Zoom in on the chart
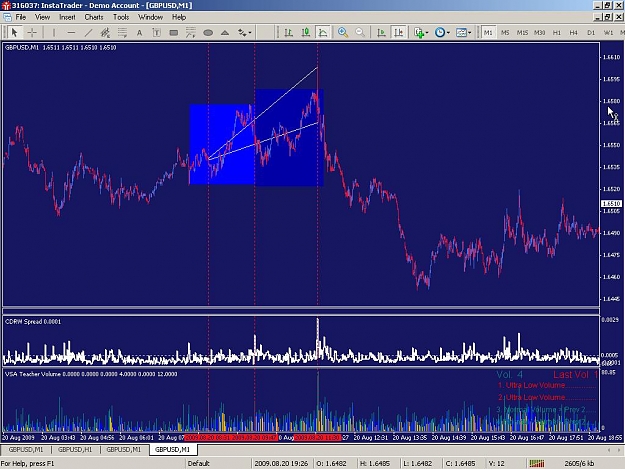The image size is (625, 469). coord(343,33)
